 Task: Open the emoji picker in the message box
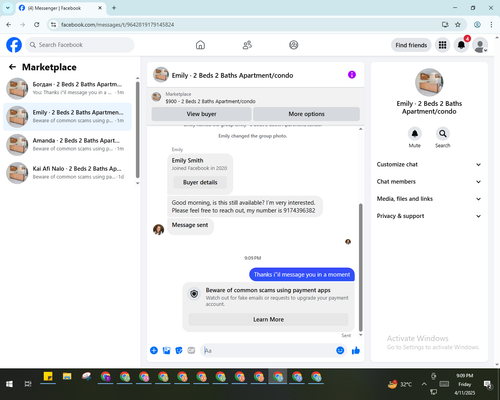pos(340,350)
